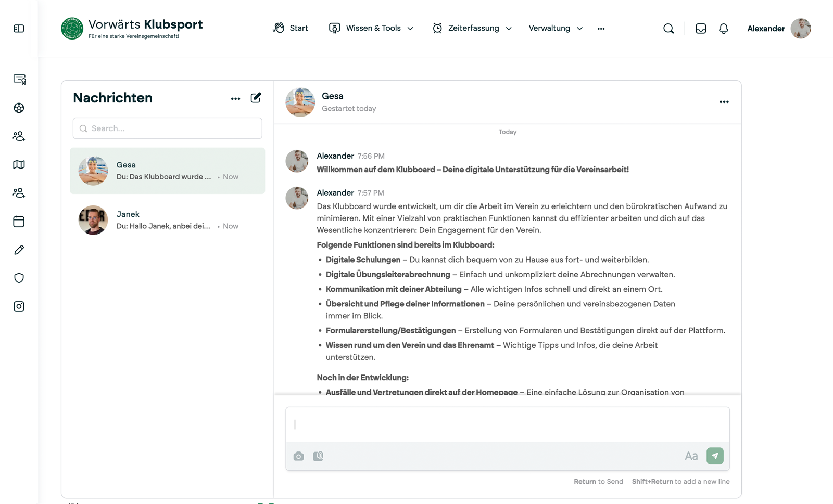Viewport: 833px width, 504px height.
Task: Click Janek's avatar in conversation list
Action: pos(93,220)
